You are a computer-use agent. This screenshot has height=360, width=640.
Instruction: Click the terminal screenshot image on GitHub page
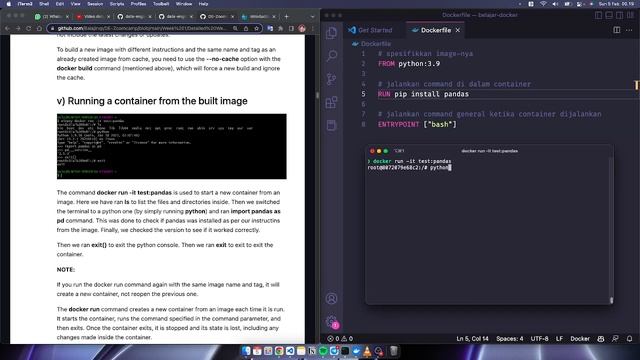[171, 146]
